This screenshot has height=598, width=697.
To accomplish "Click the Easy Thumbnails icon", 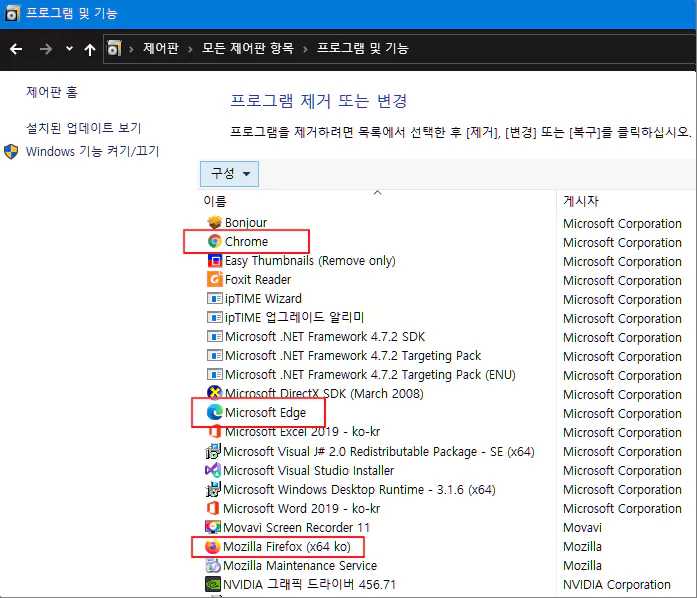I will [x=215, y=260].
